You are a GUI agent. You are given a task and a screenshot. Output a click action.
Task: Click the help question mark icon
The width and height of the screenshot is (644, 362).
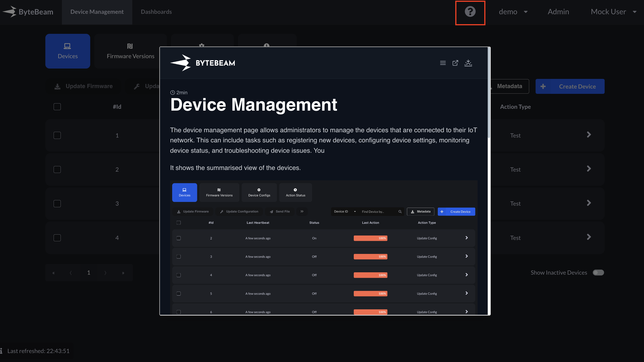tap(470, 12)
